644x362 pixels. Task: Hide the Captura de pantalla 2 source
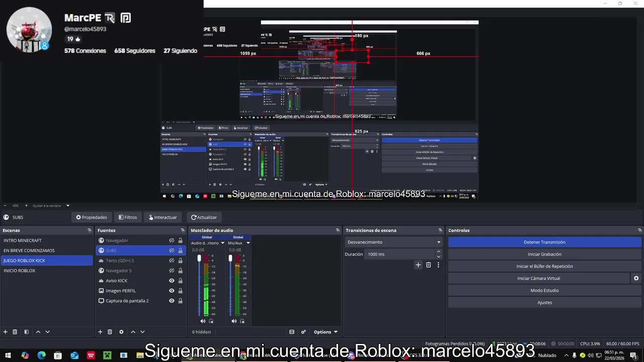pos(172,301)
